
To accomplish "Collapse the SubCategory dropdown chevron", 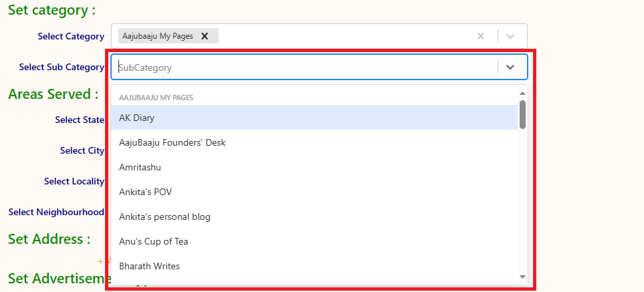I will (511, 67).
